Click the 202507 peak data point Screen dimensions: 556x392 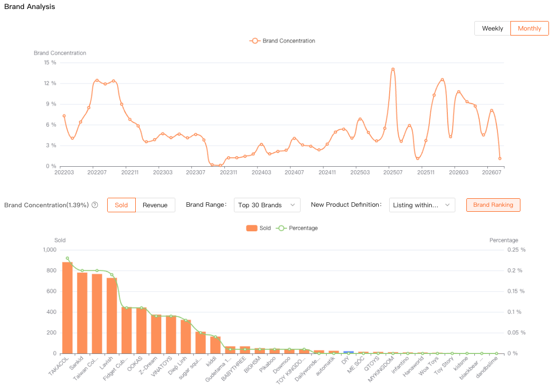point(393,70)
